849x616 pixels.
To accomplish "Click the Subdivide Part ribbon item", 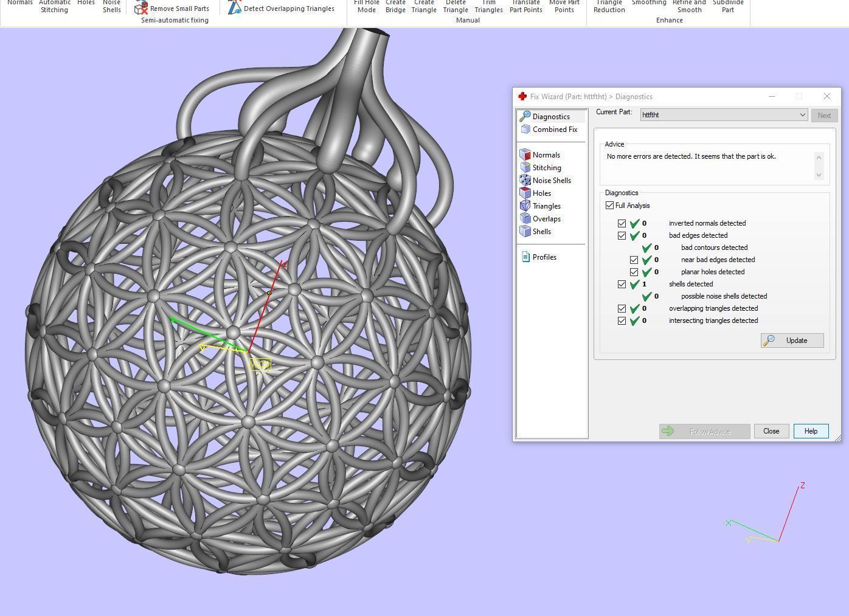I will point(728,6).
